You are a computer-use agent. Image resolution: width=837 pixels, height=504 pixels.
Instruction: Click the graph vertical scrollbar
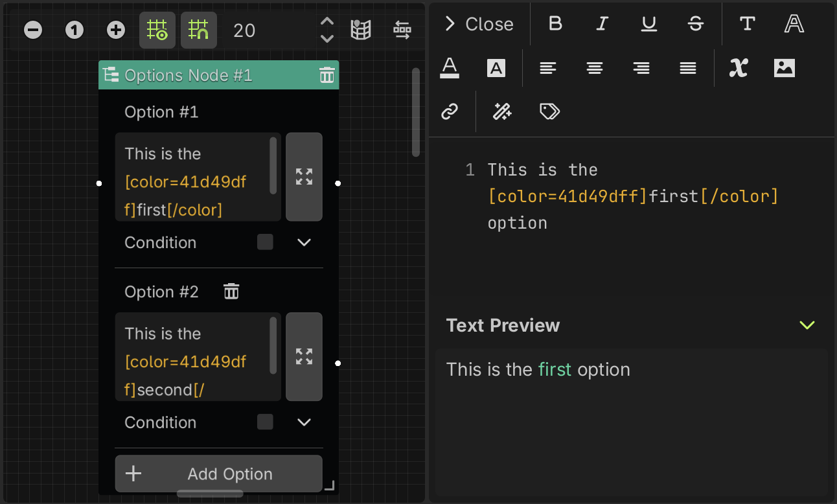(416, 112)
